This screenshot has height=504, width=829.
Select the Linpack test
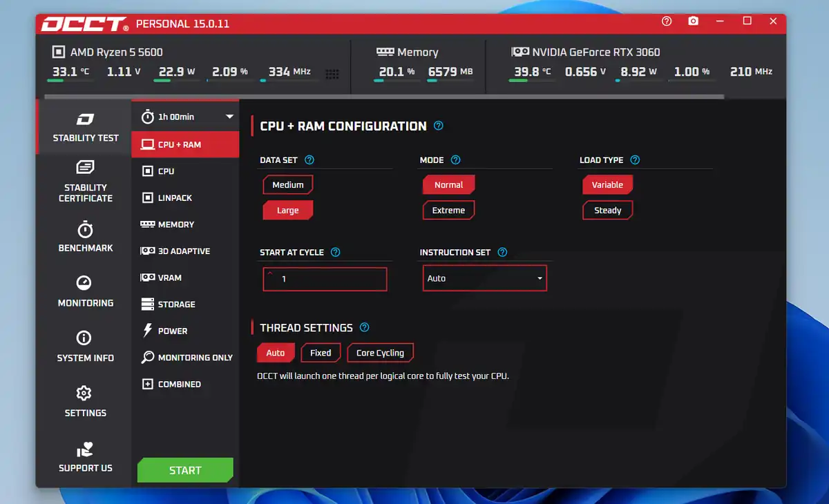175,198
